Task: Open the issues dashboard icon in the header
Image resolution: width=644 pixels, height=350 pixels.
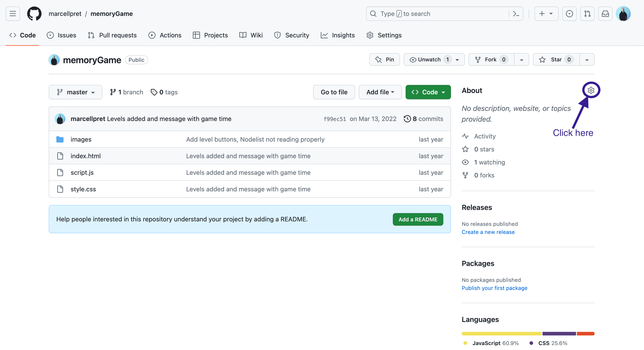Action: [569, 13]
